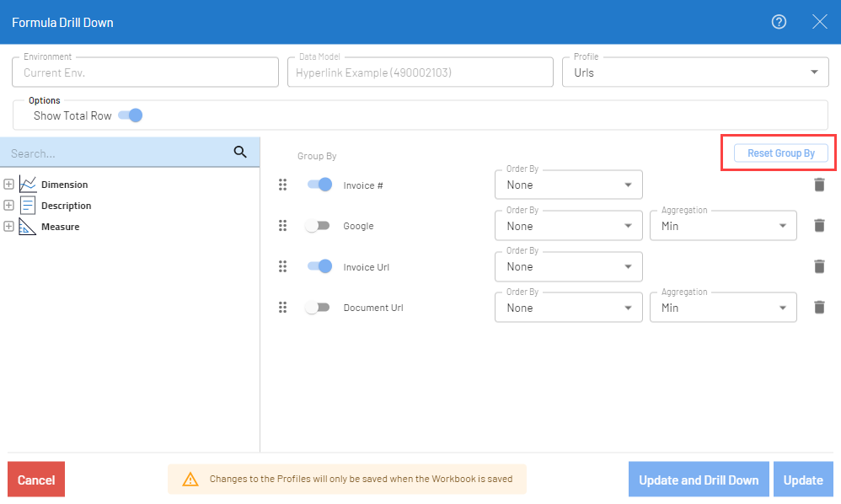The image size is (841, 504).
Task: Open Aggregation dropdown for Google
Action: tap(723, 226)
